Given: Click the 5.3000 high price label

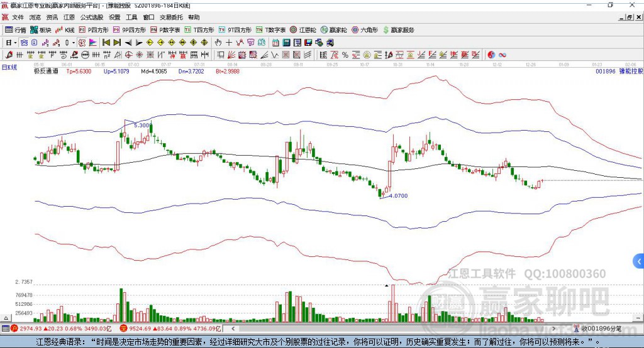Looking at the screenshot, I should click(143, 125).
